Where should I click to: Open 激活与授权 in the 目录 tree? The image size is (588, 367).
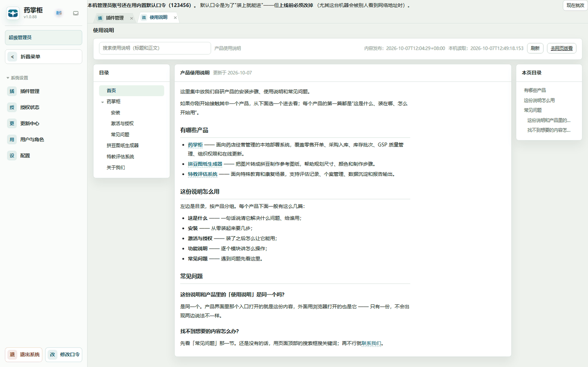pos(122,124)
